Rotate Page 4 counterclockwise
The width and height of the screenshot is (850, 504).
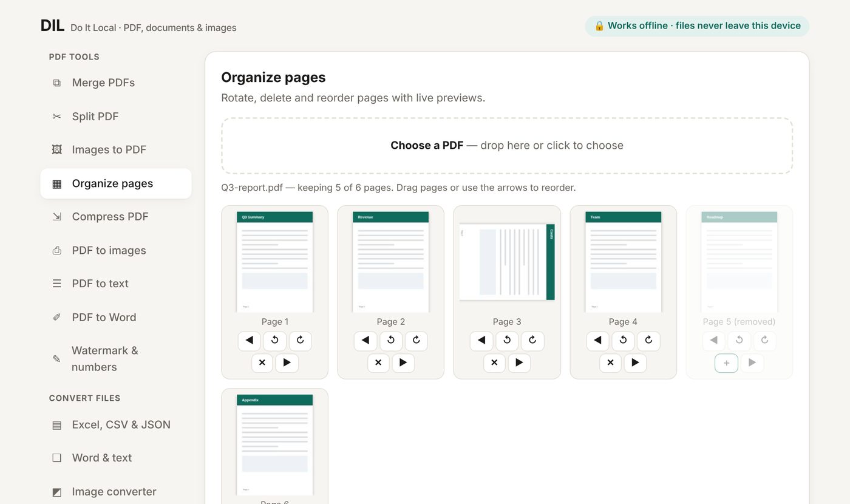[x=623, y=341]
